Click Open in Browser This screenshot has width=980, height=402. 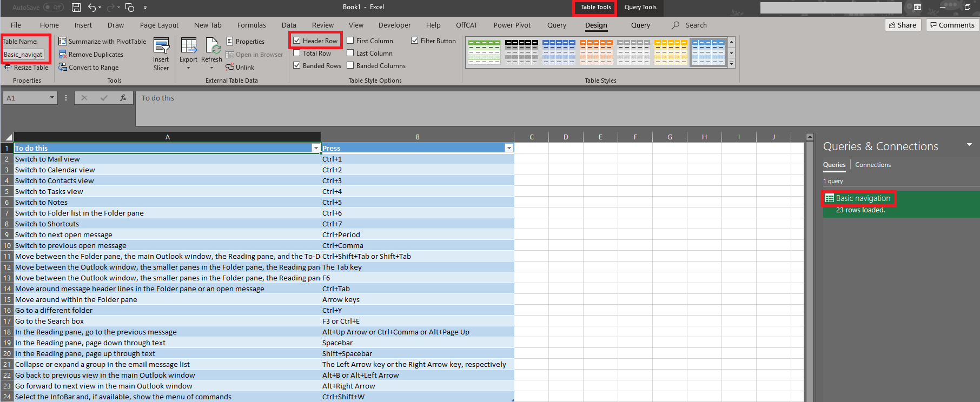(x=254, y=55)
